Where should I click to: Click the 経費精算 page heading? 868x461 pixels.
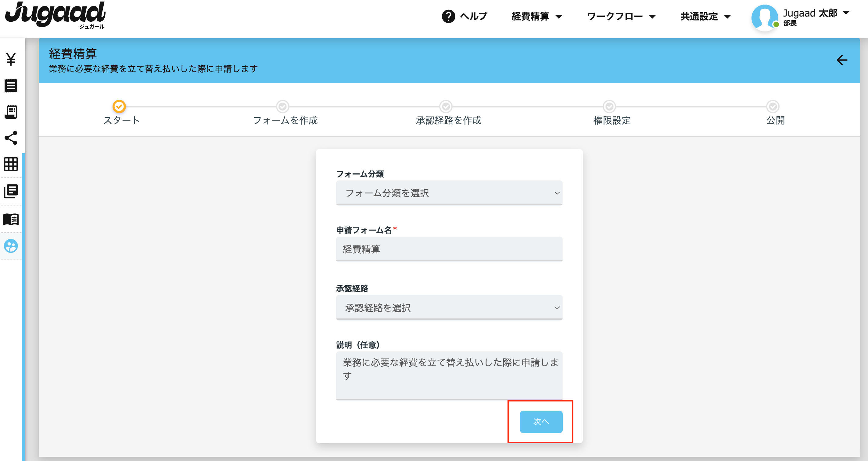73,54
